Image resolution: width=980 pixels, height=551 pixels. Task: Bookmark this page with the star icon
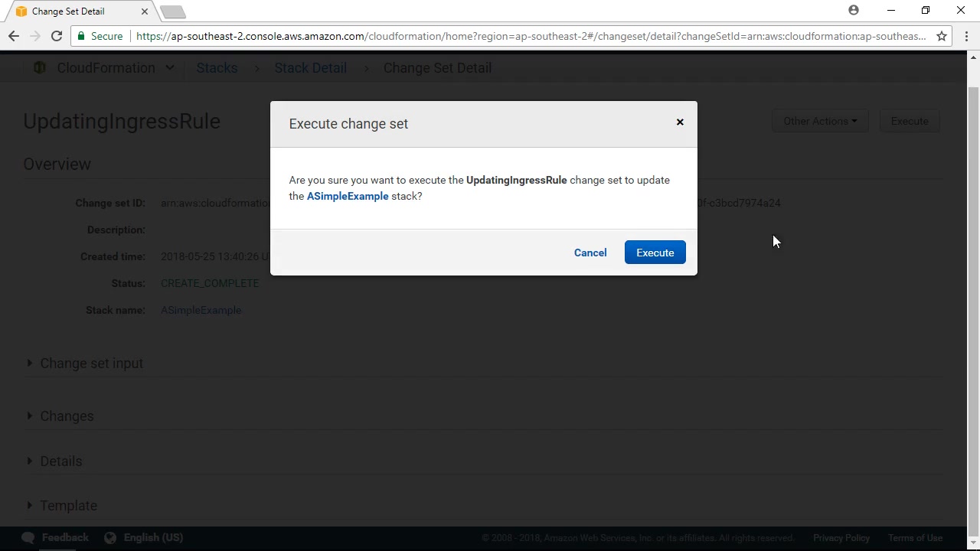pyautogui.click(x=942, y=36)
